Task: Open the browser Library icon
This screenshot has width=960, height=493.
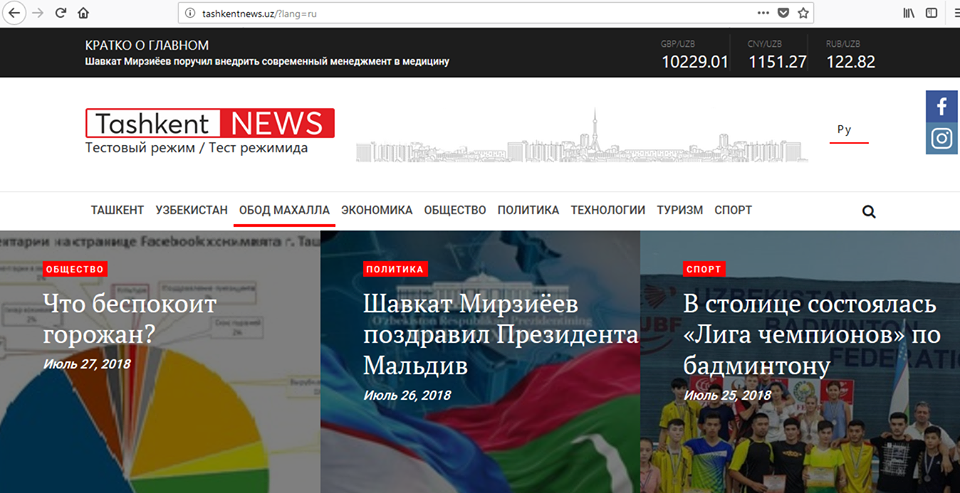Action: click(x=909, y=13)
